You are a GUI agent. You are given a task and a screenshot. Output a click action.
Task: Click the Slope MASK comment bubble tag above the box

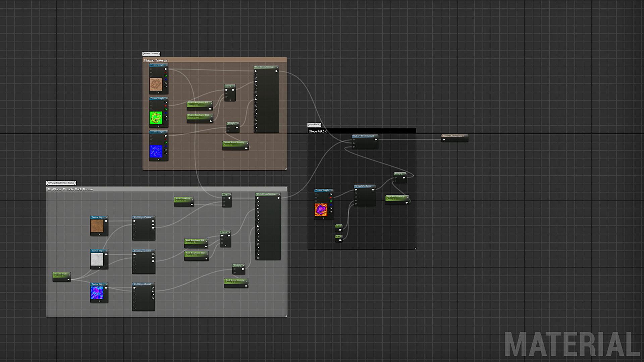[314, 125]
